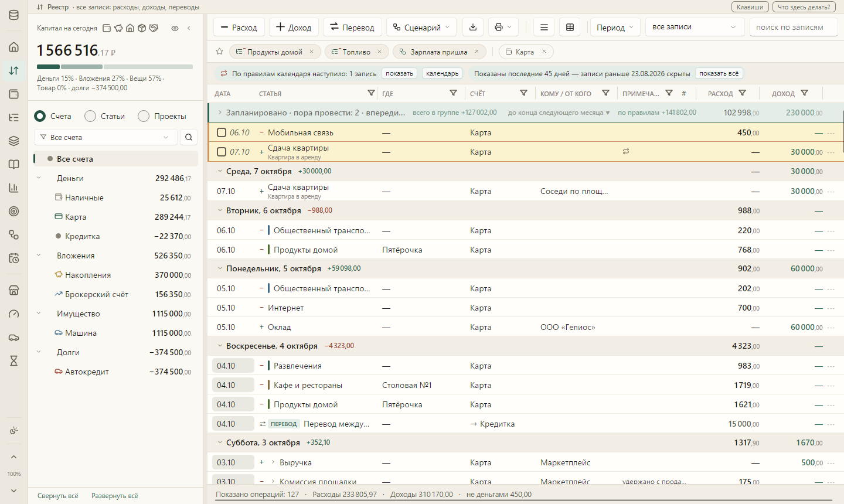Switch to table grid view icon
Screen dimensions: 844x504
point(570,27)
